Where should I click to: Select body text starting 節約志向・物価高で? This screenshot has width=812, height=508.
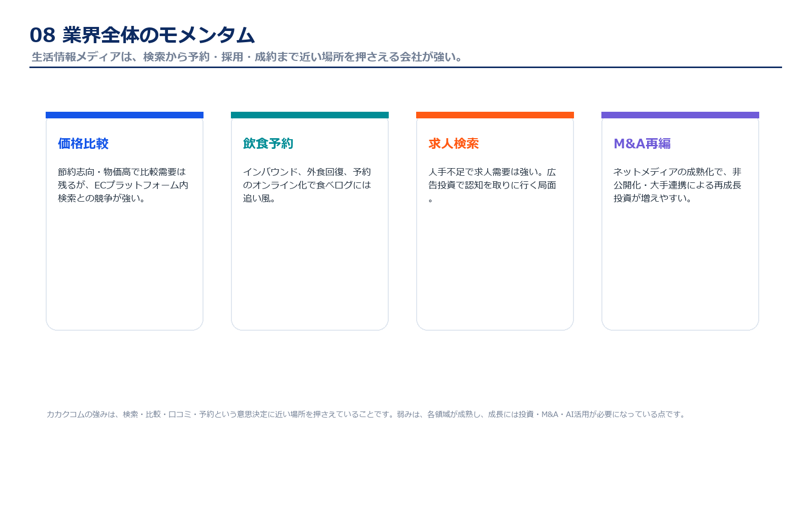click(x=123, y=185)
